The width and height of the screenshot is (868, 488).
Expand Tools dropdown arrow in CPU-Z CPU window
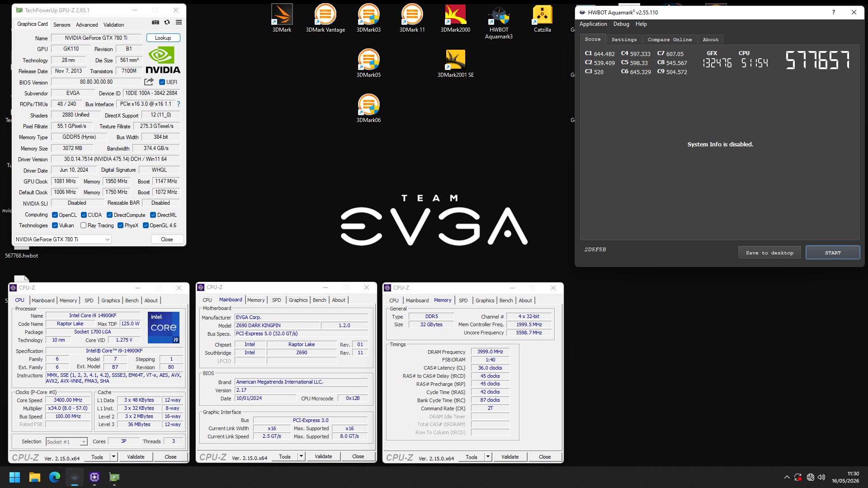[x=113, y=457]
